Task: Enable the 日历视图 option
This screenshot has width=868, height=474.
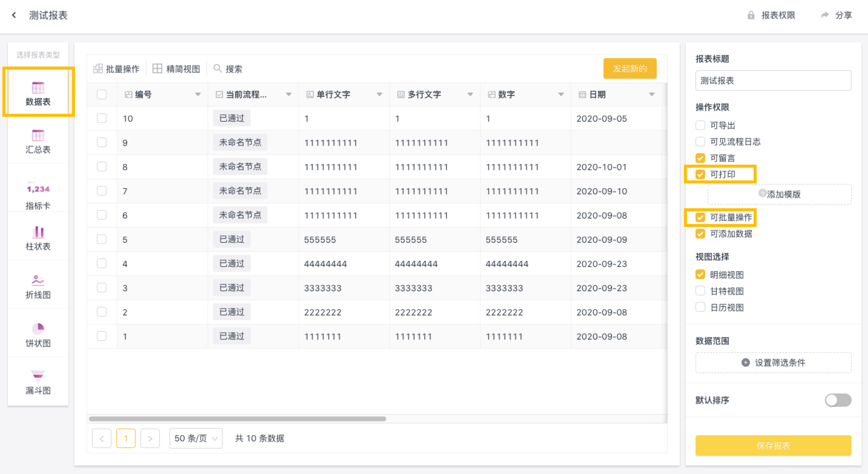Action: coord(700,307)
